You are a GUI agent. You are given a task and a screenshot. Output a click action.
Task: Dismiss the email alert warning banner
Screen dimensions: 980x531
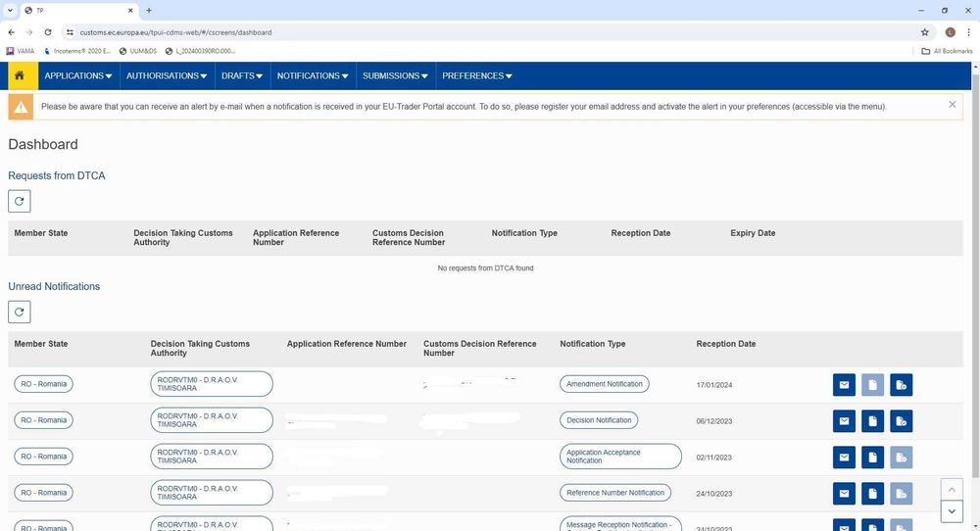point(952,104)
